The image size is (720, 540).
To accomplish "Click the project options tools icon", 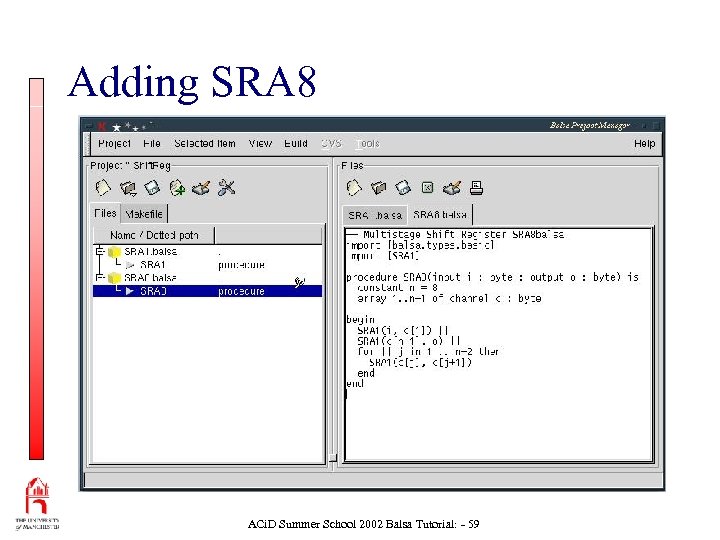I will pyautogui.click(x=226, y=188).
